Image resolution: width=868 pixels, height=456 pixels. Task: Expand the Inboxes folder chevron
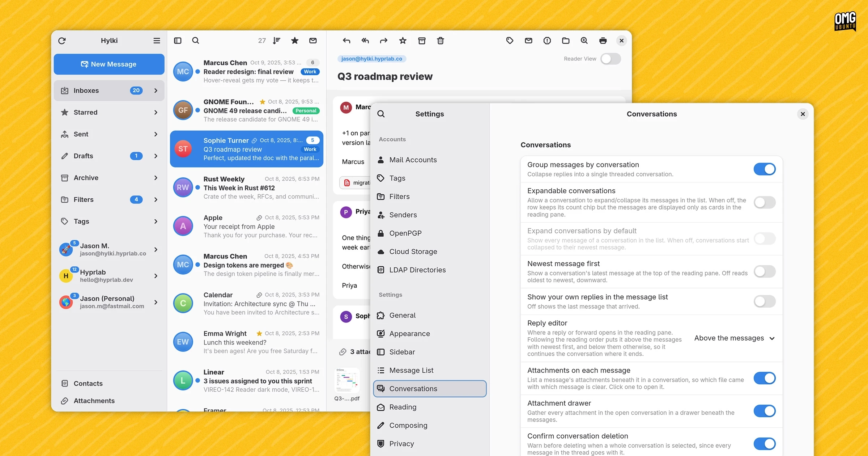(x=156, y=90)
